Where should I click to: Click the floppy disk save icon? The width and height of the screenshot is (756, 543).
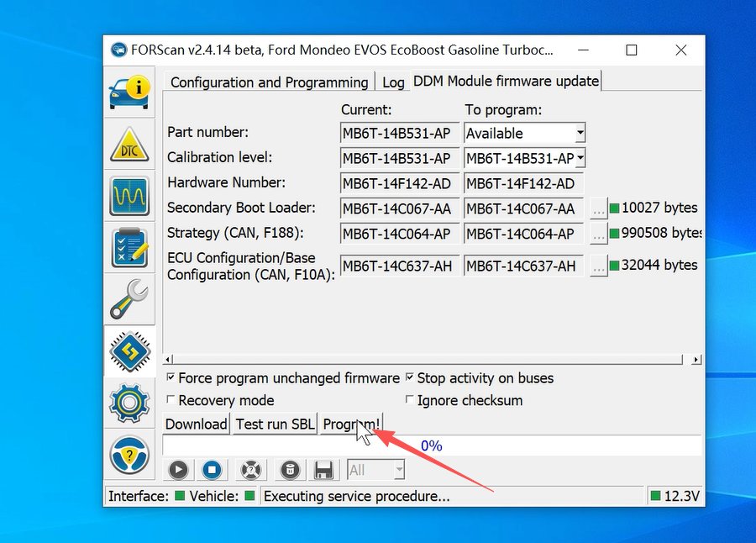pyautogui.click(x=323, y=470)
